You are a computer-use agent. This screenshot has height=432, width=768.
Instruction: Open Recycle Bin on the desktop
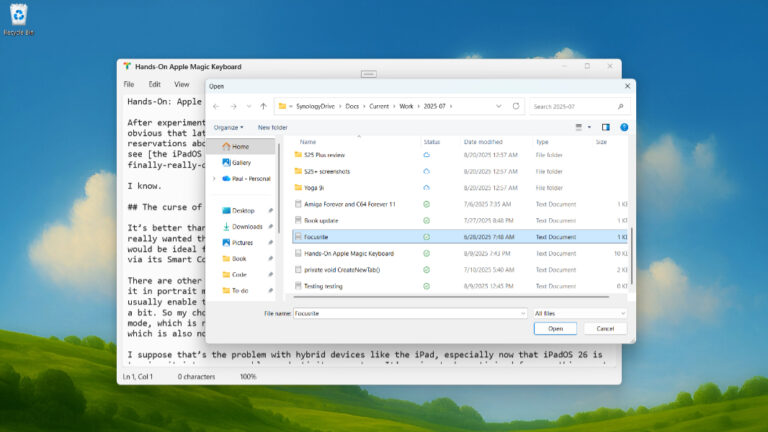pos(18,20)
